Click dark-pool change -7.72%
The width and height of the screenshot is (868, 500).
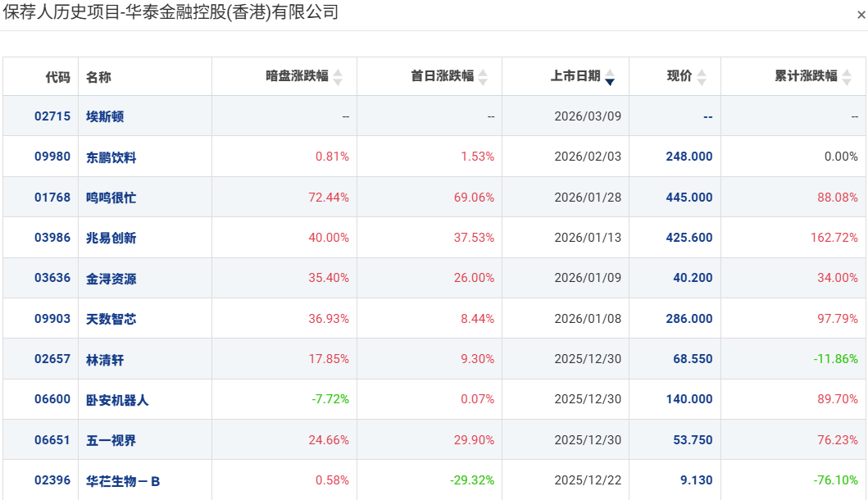(x=330, y=399)
